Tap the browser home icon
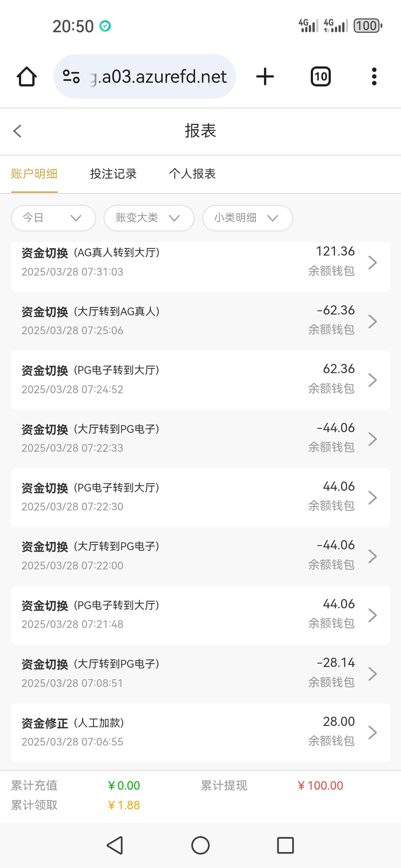 pyautogui.click(x=27, y=77)
